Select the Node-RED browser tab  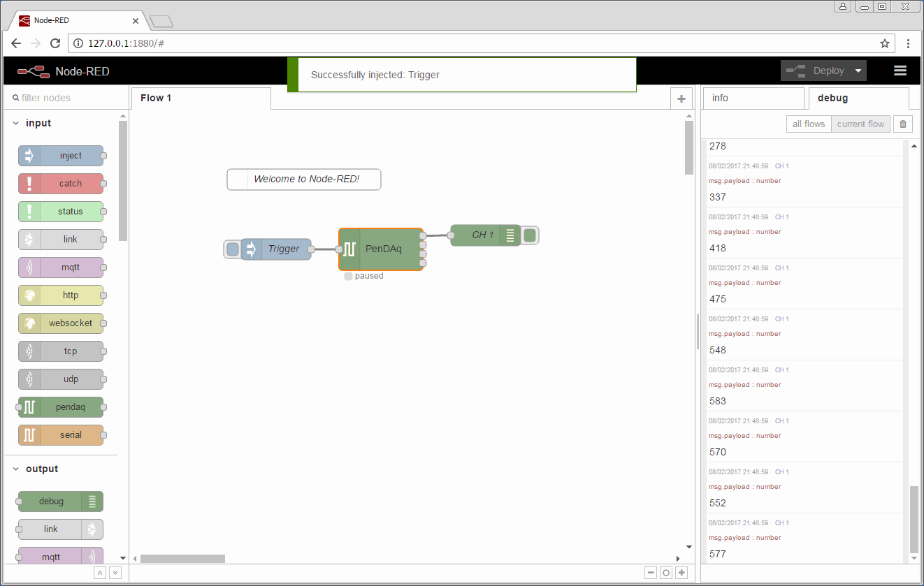pos(77,20)
